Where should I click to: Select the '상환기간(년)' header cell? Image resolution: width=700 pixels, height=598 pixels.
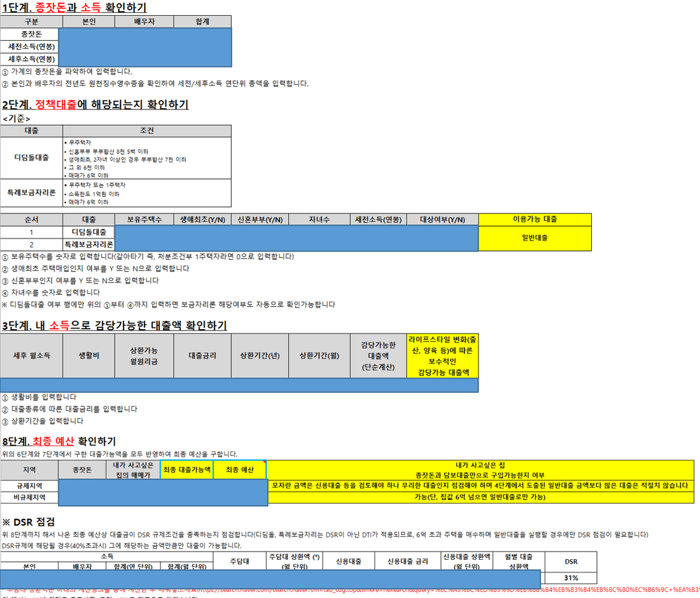tap(260, 356)
